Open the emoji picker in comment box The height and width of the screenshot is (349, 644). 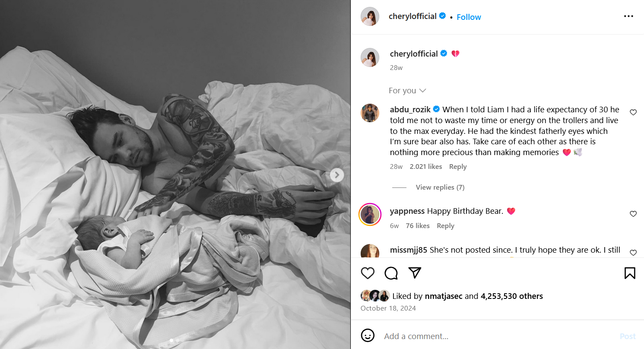[x=368, y=336]
